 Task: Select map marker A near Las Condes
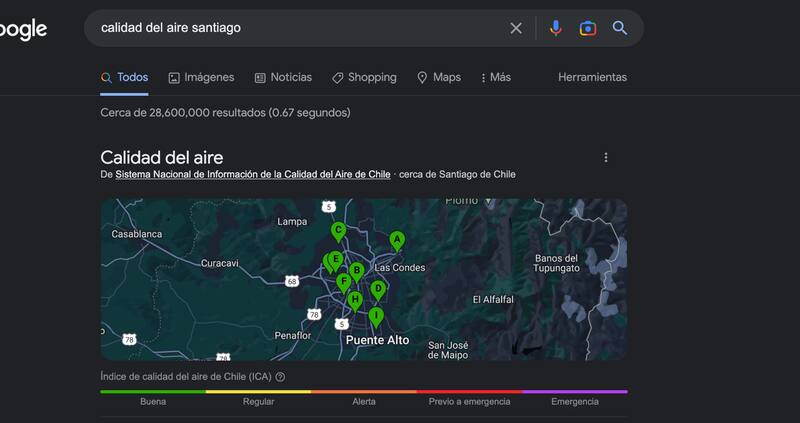tap(397, 240)
